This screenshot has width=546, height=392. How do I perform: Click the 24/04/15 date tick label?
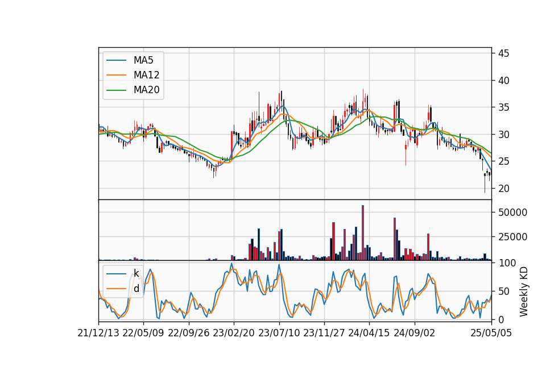click(369, 333)
